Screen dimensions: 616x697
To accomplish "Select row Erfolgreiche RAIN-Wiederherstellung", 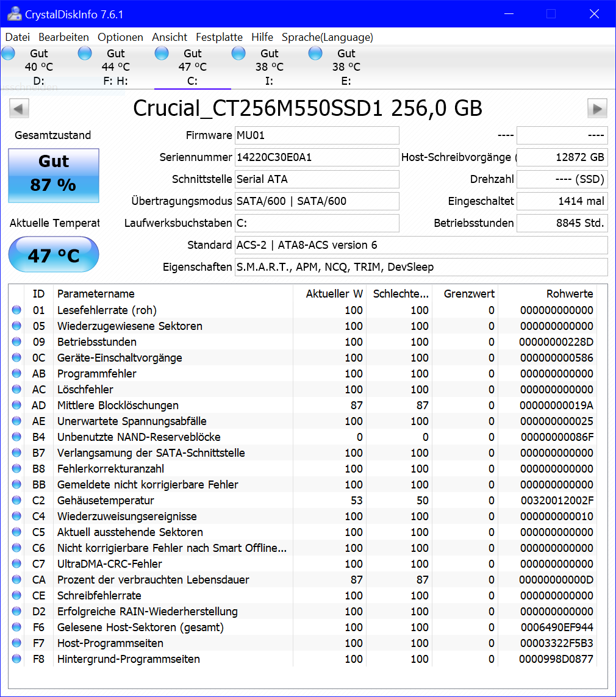I will 303,611.
